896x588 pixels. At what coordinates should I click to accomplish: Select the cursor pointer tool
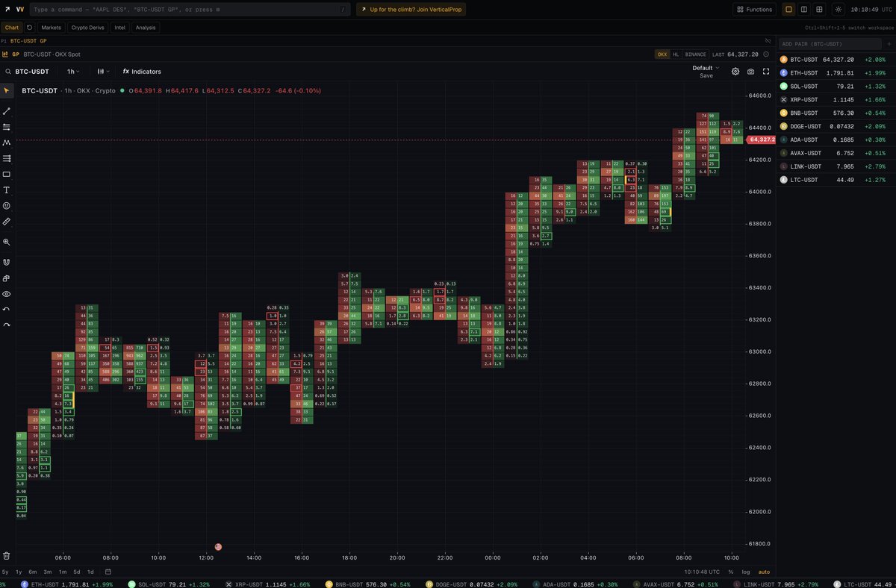7,90
